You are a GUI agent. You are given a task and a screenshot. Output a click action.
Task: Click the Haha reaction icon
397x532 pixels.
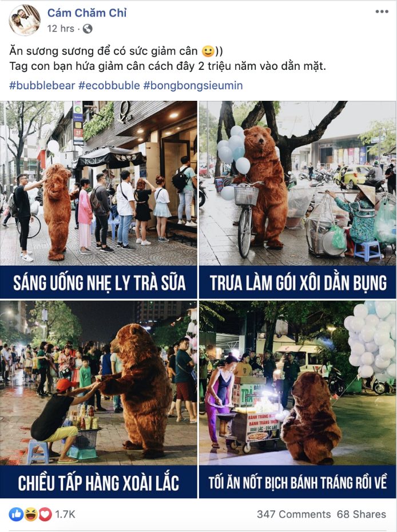[x=31, y=514]
